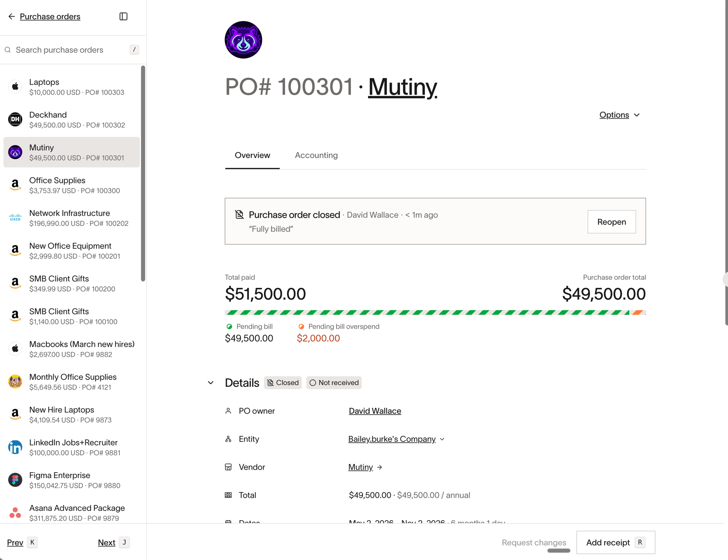Click the Cisco logo for Network Infrastructure
Viewport: 728px width, 560px height.
tap(15, 218)
